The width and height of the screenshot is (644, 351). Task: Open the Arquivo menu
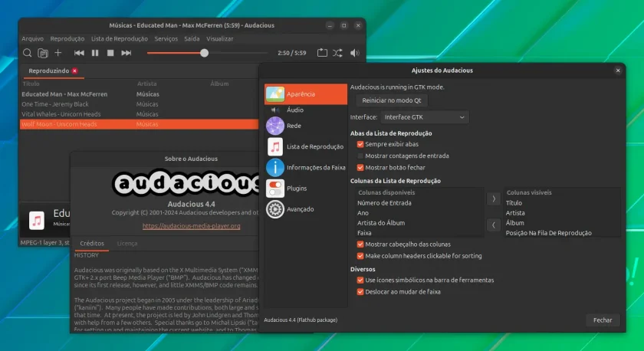[32, 38]
